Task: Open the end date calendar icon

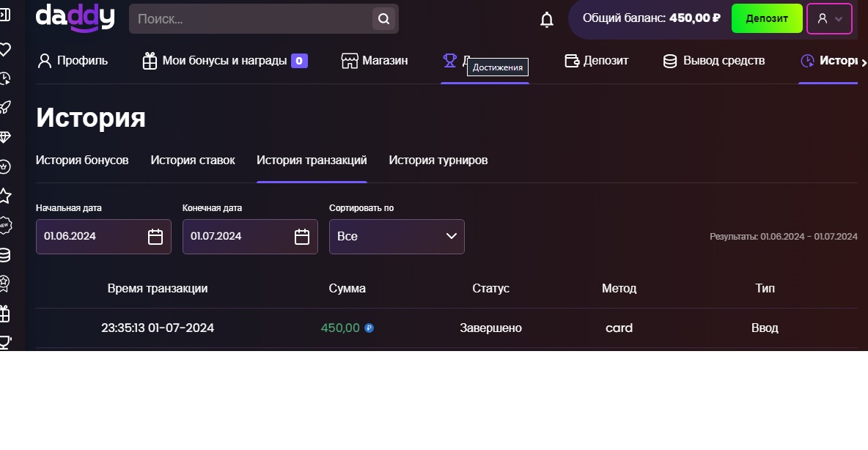Action: 302,237
